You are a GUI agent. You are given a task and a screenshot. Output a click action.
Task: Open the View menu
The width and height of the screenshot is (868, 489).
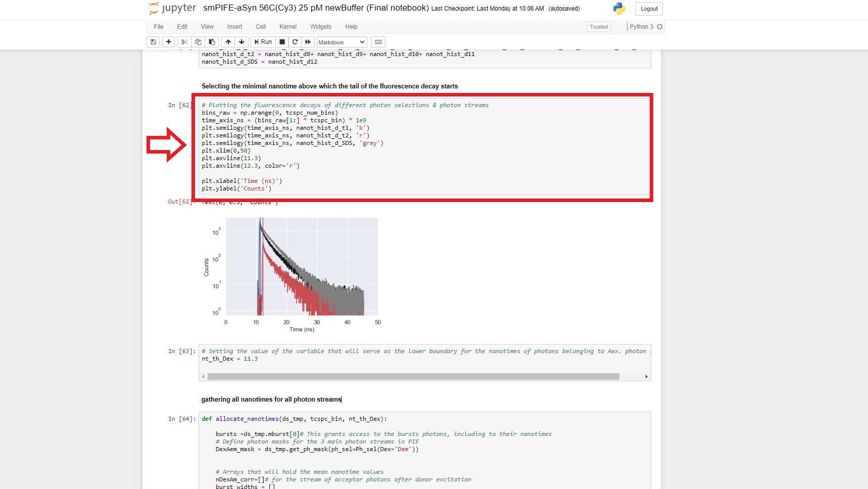[207, 27]
